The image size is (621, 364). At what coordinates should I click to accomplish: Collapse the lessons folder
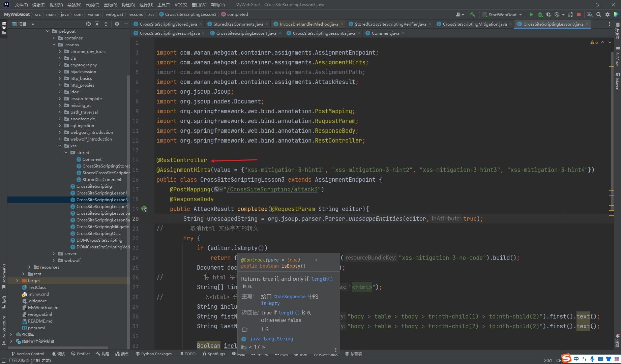point(54,44)
